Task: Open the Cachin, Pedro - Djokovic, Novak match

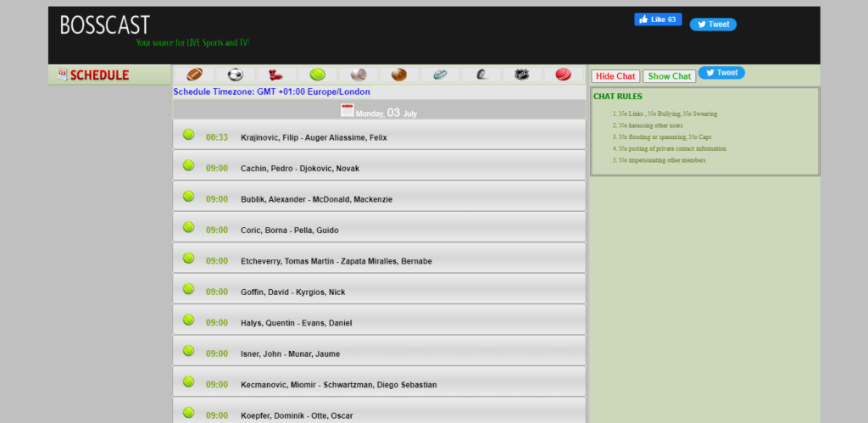Action: click(x=300, y=169)
